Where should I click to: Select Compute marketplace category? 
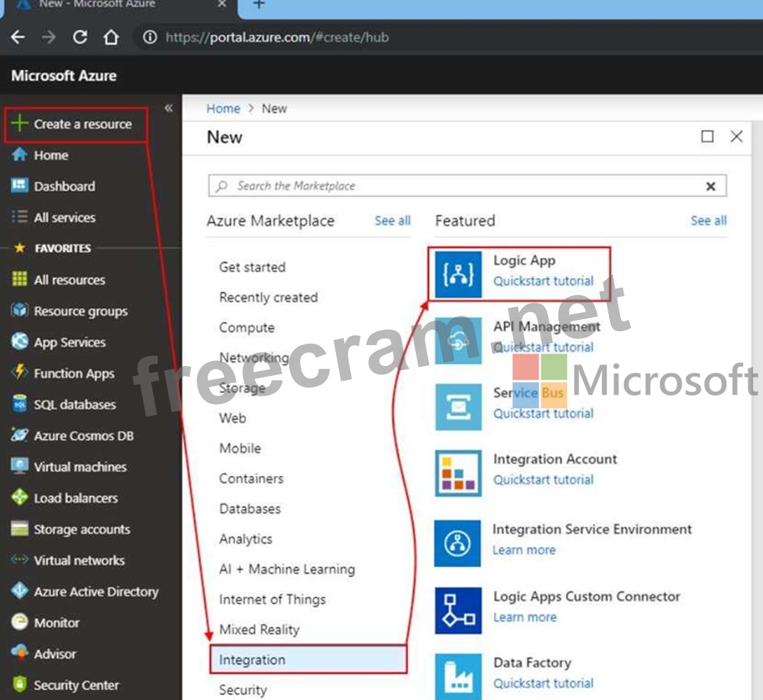[x=246, y=328]
